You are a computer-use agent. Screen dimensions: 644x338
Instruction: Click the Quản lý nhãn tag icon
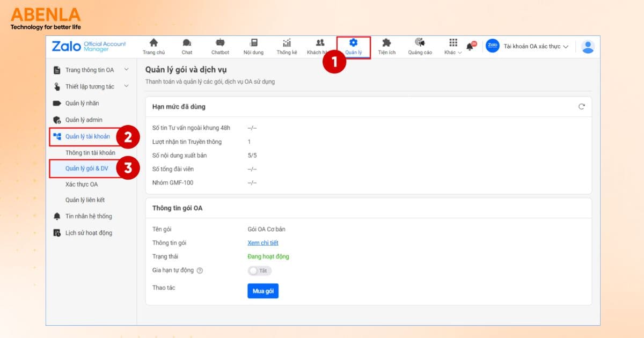[57, 103]
